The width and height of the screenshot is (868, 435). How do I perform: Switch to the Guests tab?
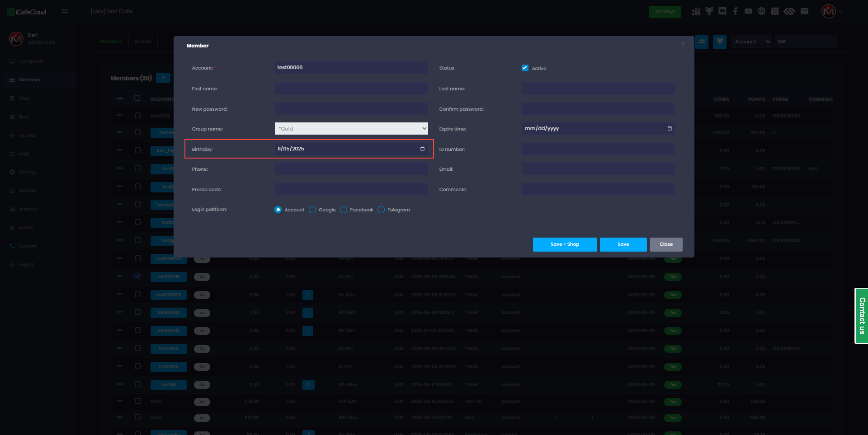coord(143,42)
